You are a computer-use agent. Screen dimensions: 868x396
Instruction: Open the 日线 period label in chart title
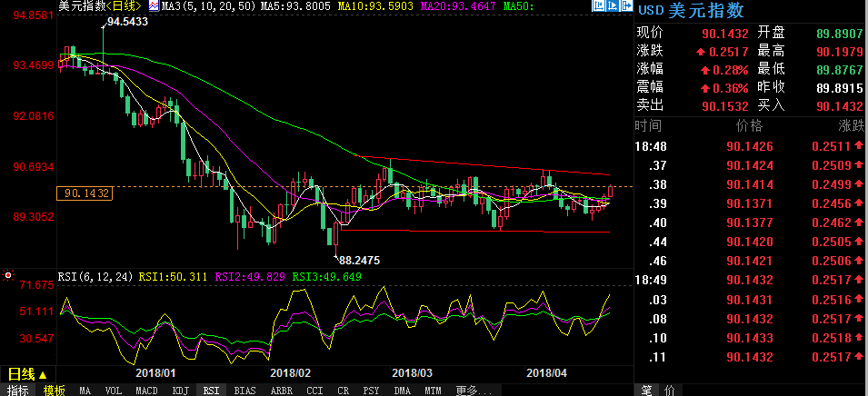[125, 6]
